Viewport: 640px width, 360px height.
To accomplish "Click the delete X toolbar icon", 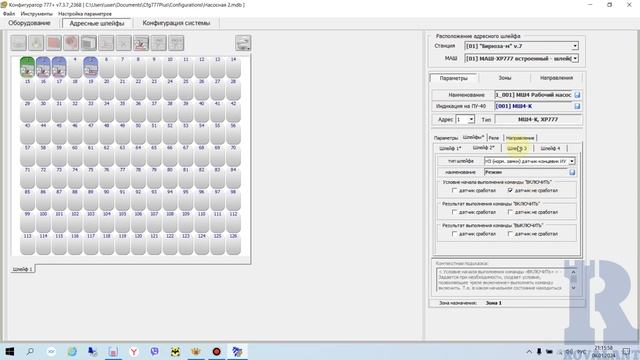I will point(124,43).
